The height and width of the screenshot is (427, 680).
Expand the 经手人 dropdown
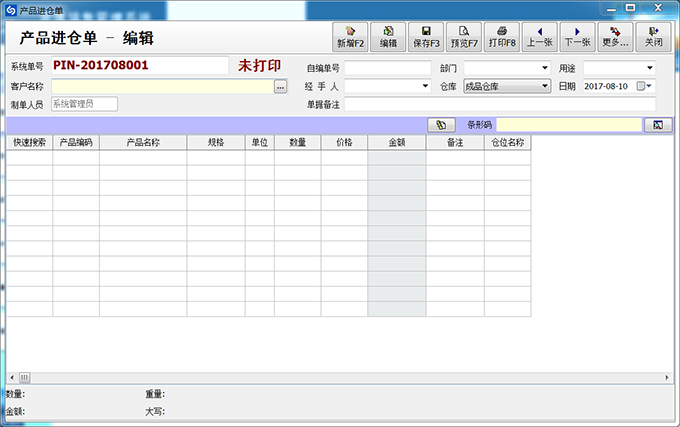pyautogui.click(x=425, y=86)
